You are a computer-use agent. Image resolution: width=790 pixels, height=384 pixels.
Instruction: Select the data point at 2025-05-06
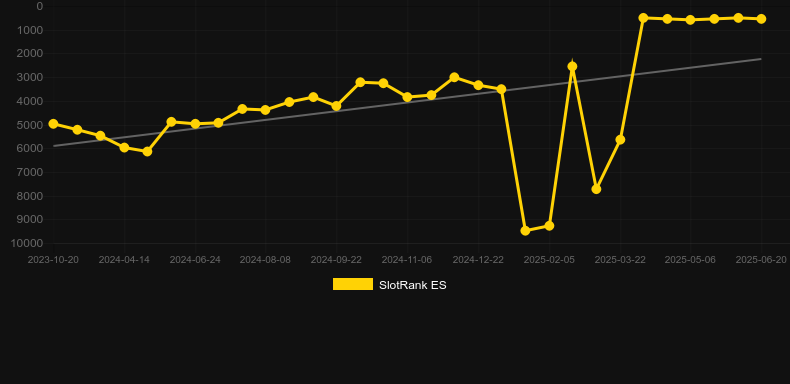[691, 20]
